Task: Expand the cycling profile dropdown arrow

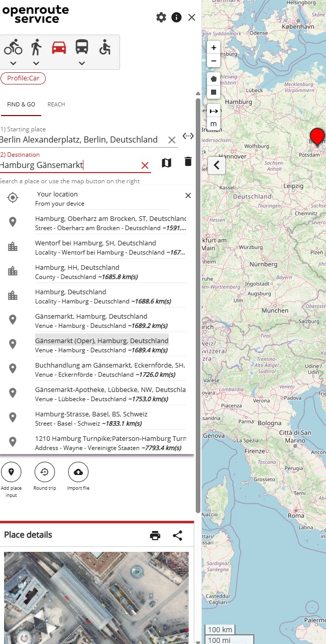Action: pyautogui.click(x=13, y=64)
